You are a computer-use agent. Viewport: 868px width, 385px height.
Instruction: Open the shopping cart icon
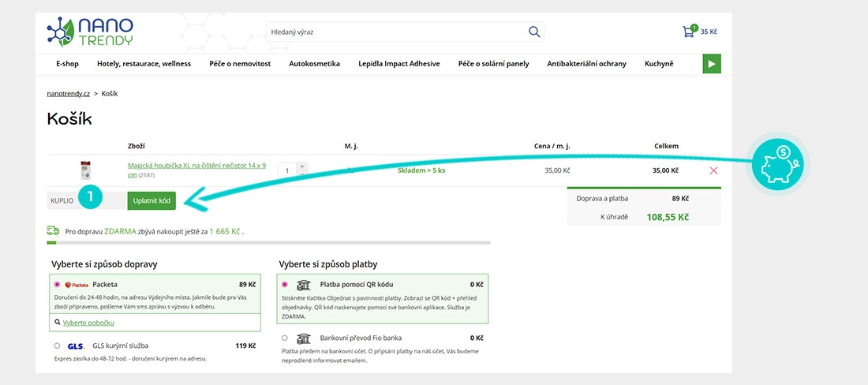click(689, 31)
